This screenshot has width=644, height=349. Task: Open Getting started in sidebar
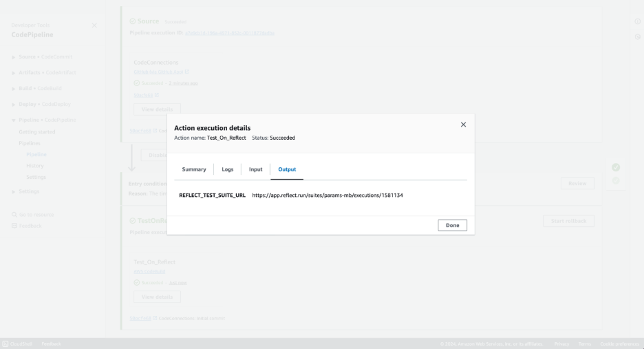point(37,132)
